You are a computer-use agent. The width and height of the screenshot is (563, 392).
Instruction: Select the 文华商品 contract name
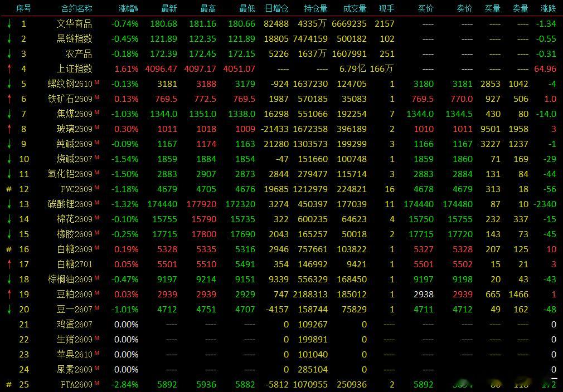(x=74, y=24)
